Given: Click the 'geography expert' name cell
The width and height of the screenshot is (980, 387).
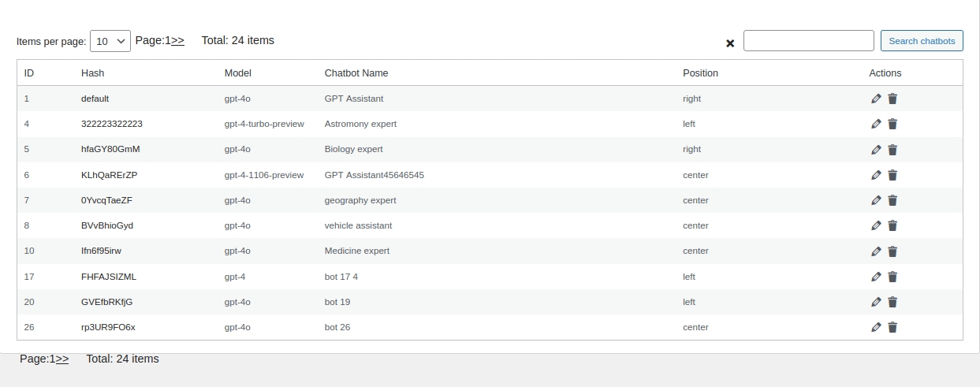Looking at the screenshot, I should click(x=360, y=200).
